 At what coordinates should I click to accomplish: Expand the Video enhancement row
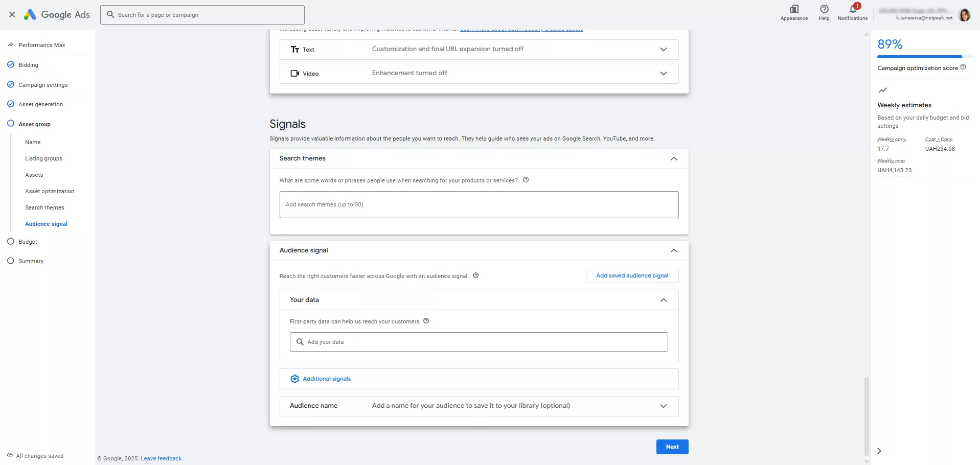663,74
